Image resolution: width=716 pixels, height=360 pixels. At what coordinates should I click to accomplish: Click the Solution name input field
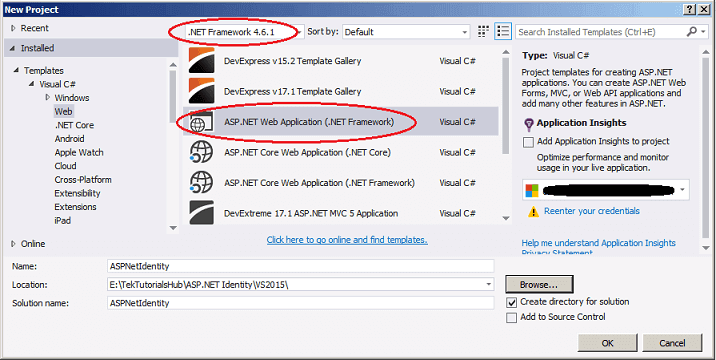point(301,303)
